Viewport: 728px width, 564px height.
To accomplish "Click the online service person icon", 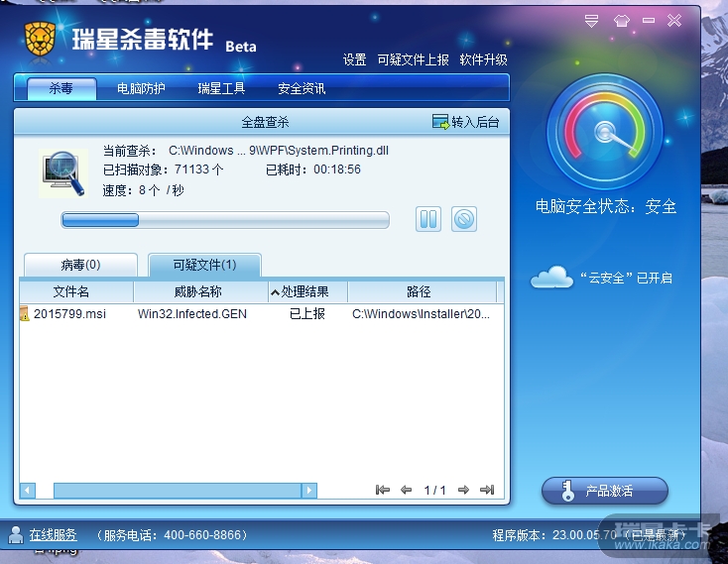I will 16,535.
